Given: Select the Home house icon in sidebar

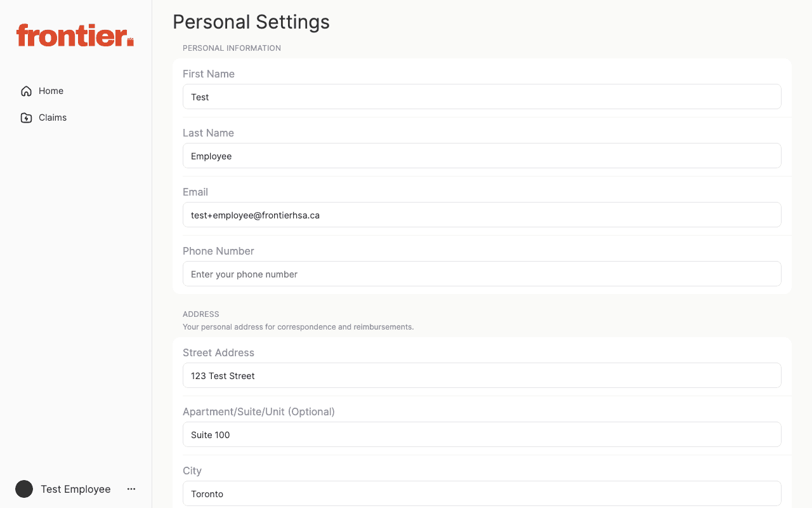Looking at the screenshot, I should click(x=25, y=91).
